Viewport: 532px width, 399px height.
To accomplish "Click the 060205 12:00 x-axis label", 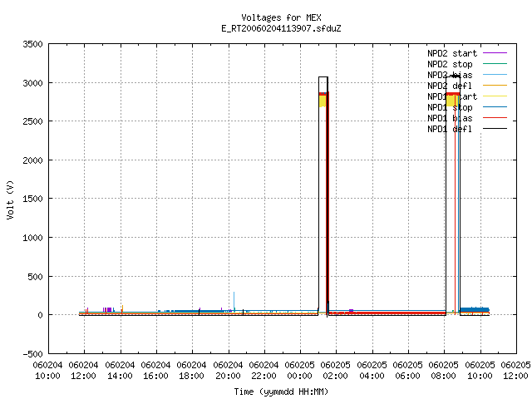I will click(515, 371).
